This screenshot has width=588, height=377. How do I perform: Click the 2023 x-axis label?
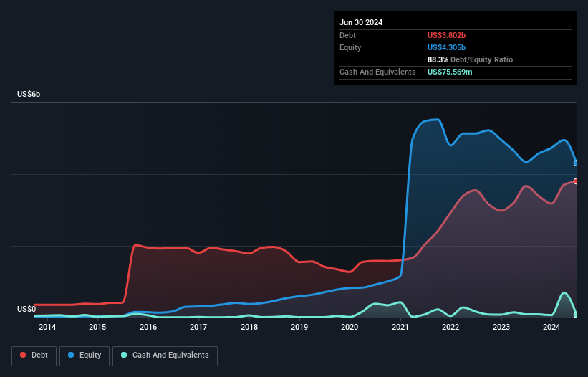coord(501,327)
